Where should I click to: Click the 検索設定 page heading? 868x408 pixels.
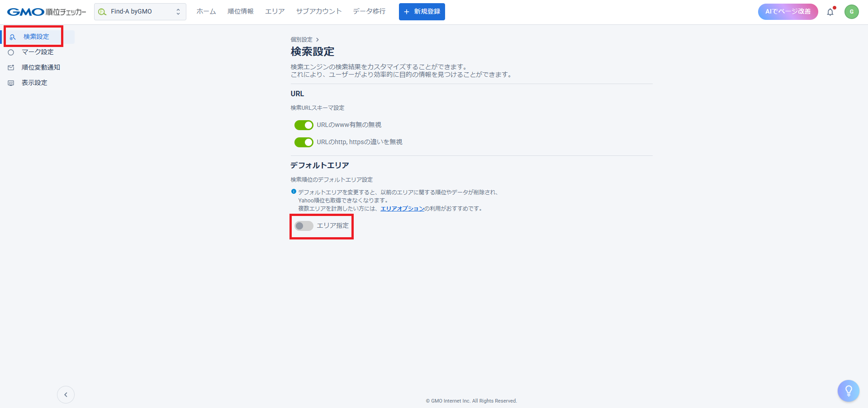click(312, 52)
